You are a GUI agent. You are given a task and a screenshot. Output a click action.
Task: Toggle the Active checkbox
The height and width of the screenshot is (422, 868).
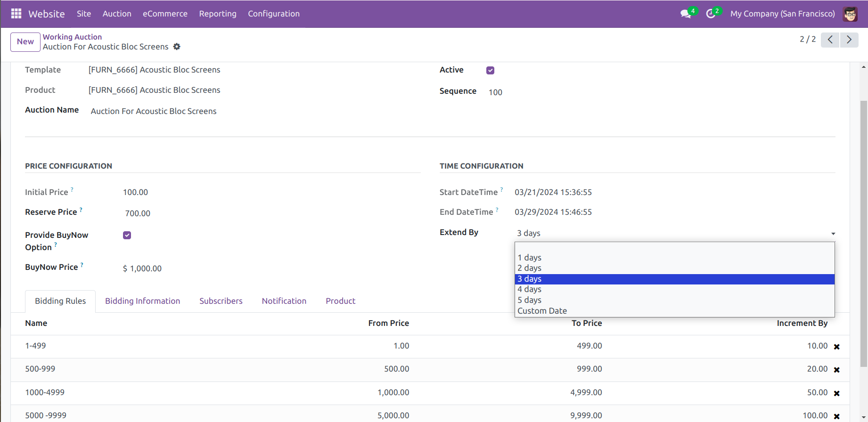(x=490, y=70)
